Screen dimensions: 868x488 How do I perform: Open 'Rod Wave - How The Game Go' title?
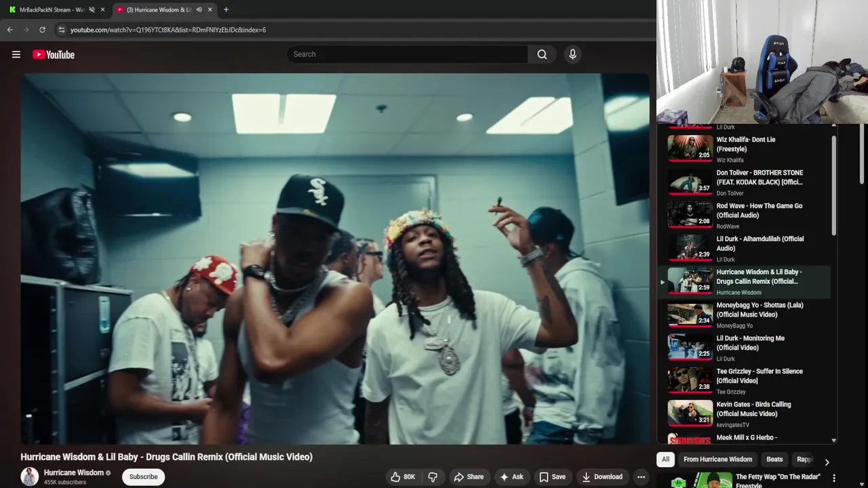coord(759,211)
